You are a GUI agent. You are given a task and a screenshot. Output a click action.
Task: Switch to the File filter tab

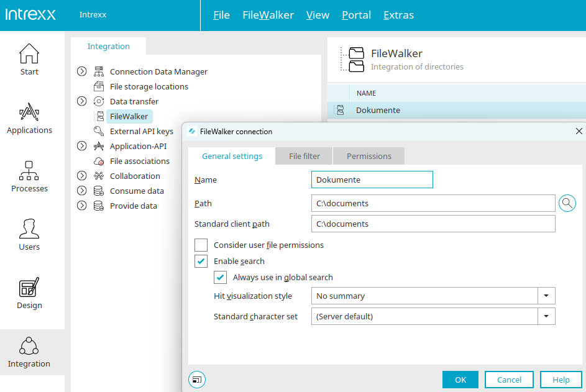pyautogui.click(x=304, y=156)
